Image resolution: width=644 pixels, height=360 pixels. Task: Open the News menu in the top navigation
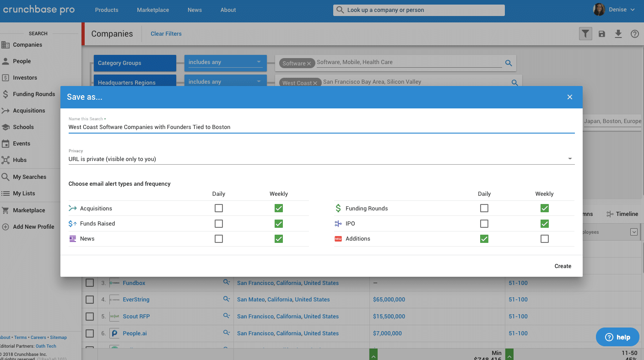[x=195, y=10]
